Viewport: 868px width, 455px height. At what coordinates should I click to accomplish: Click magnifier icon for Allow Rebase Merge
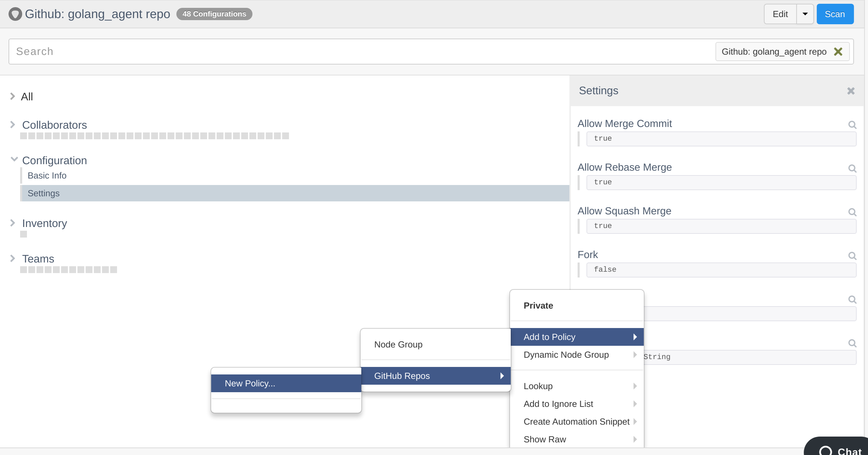pyautogui.click(x=852, y=168)
